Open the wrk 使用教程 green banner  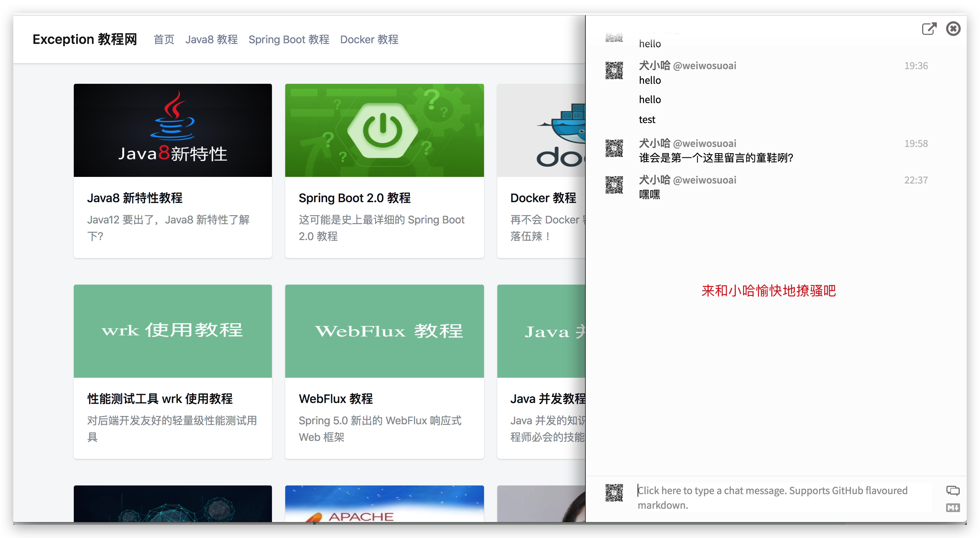pyautogui.click(x=173, y=331)
